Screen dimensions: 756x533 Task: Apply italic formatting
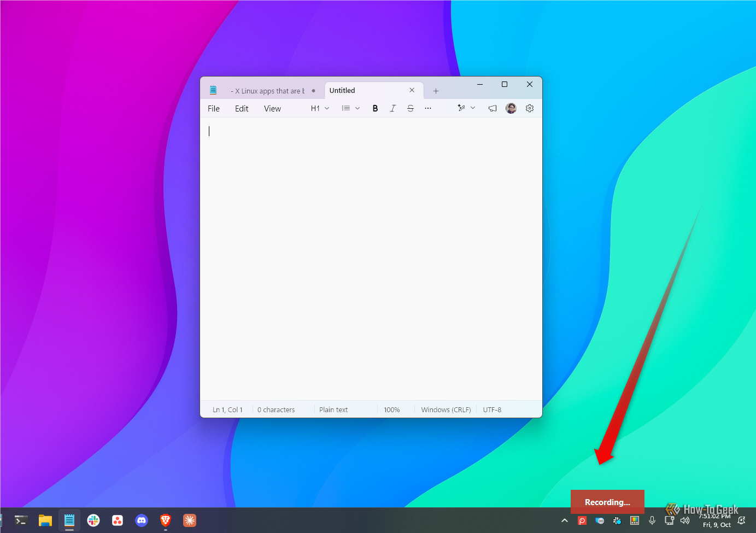point(392,108)
